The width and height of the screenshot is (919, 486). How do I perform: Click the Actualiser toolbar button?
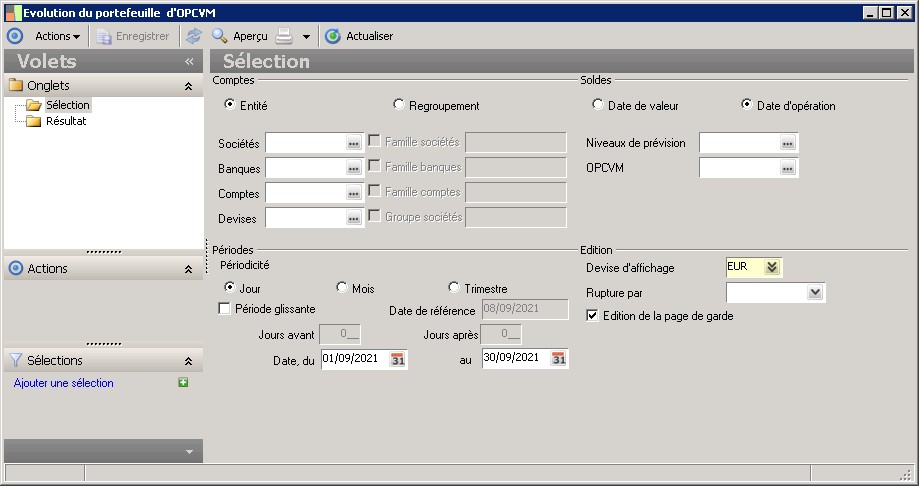359,36
